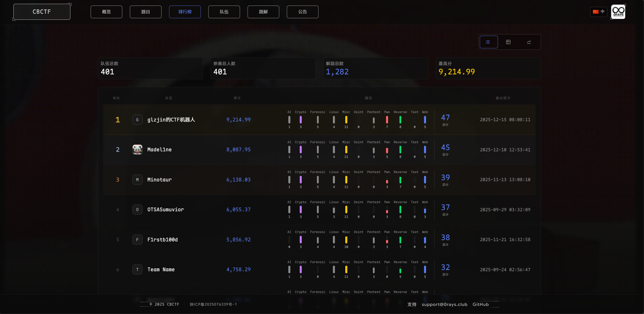The width and height of the screenshot is (644, 314).
Task: Click the G avatar of glzjin的CTF机器人
Action: [137, 120]
